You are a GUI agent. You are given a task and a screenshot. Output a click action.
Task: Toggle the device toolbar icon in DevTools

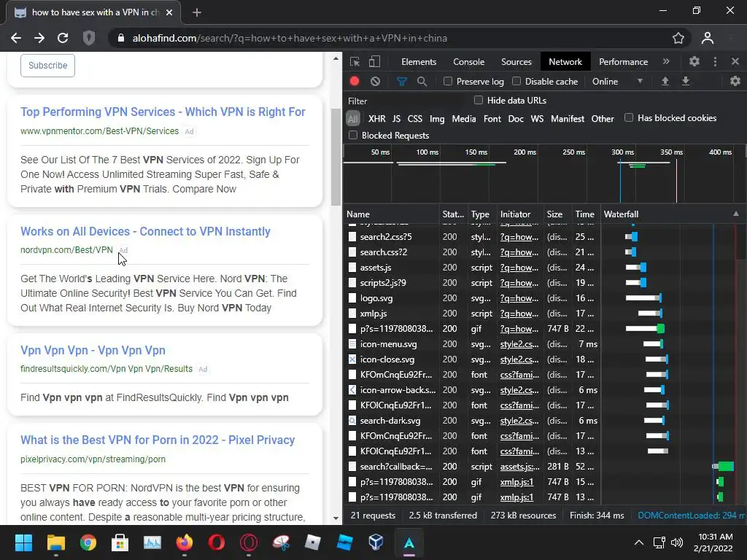click(374, 61)
